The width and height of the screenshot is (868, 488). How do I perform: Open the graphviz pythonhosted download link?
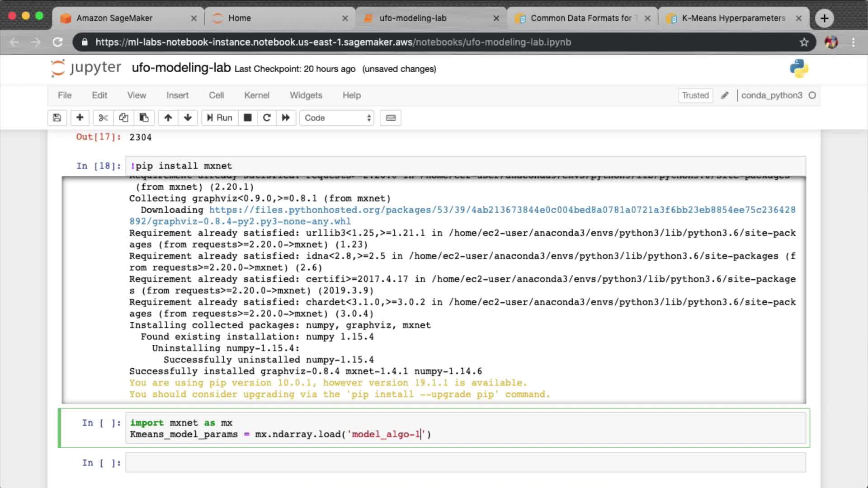[x=502, y=210]
